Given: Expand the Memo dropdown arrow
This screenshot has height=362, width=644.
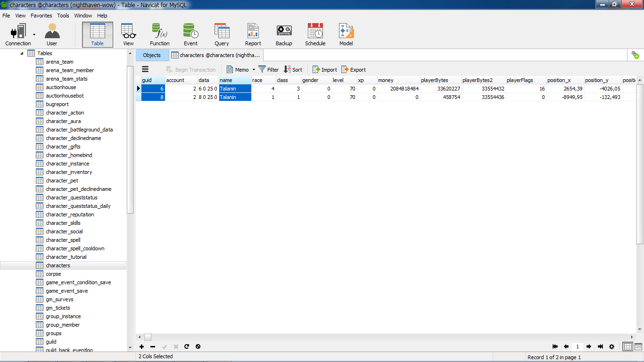Looking at the screenshot, I should tap(254, 70).
